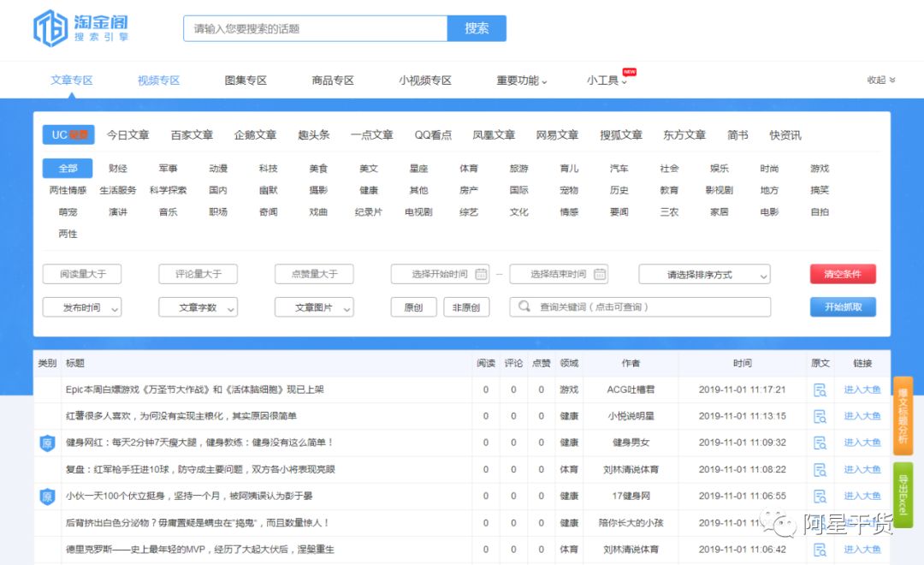Open original text icon for 健身男女 row
The width and height of the screenshot is (924, 565).
point(820,443)
